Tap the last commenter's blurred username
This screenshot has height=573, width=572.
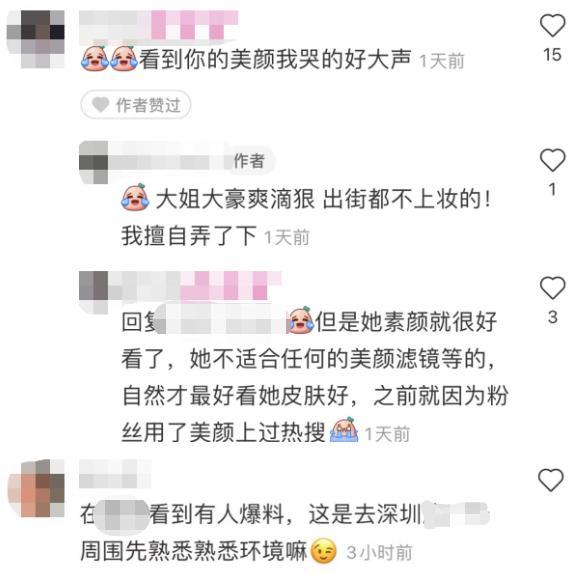point(115,474)
